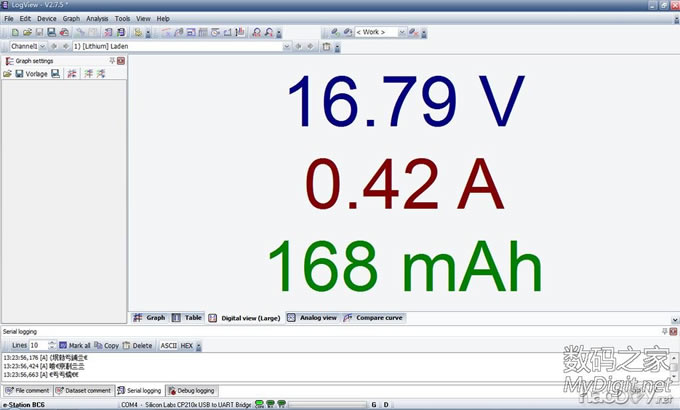Click the Lines number input field
680x410 pixels.
pos(36,345)
